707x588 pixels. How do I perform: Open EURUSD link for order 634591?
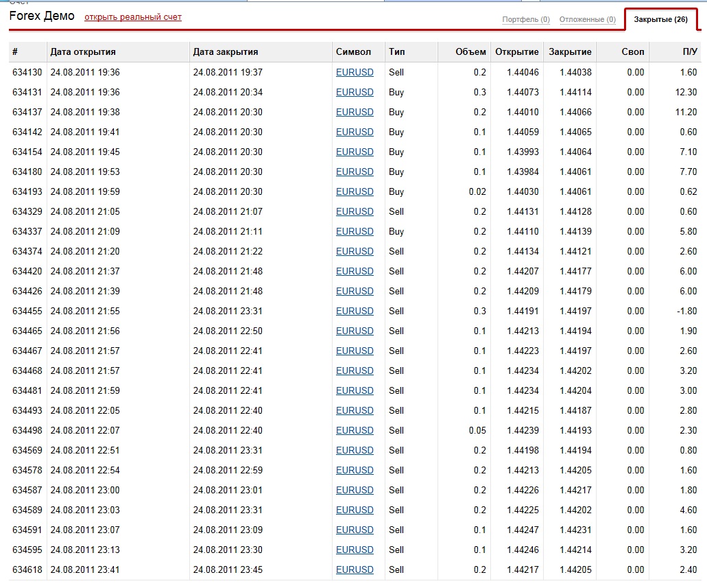point(355,530)
